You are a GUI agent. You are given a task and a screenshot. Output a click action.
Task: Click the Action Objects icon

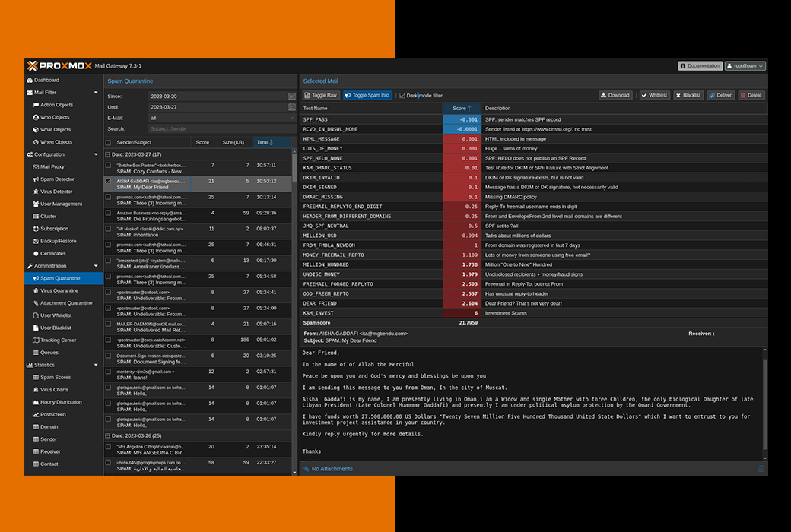[36, 105]
